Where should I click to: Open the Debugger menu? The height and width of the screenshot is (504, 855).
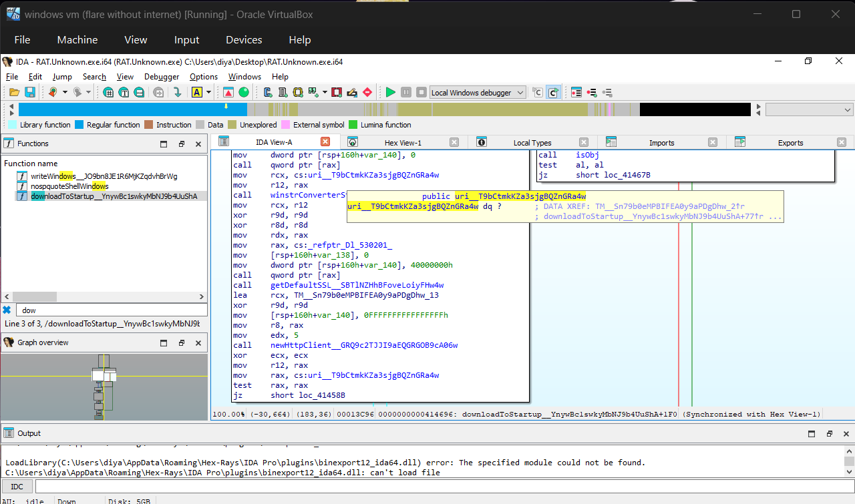162,77
